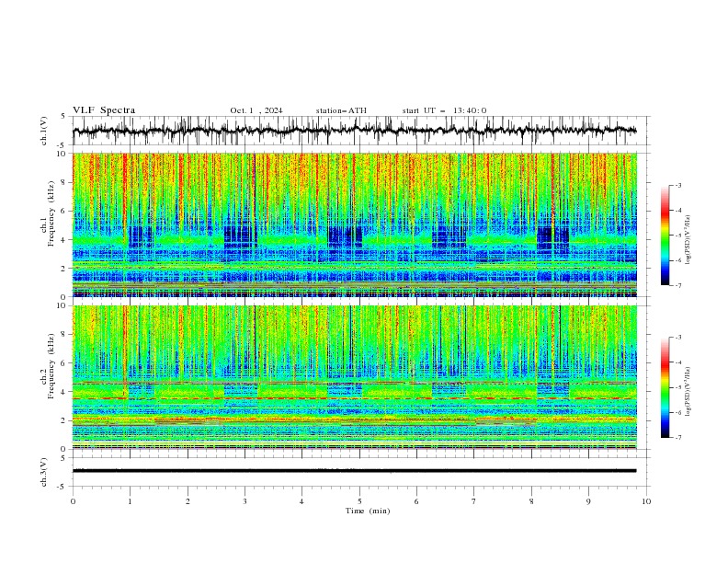This screenshot has width=728, height=563.
Task: Click the "2" kHz tick of ch.2 spectrogram
Action: (x=65, y=420)
